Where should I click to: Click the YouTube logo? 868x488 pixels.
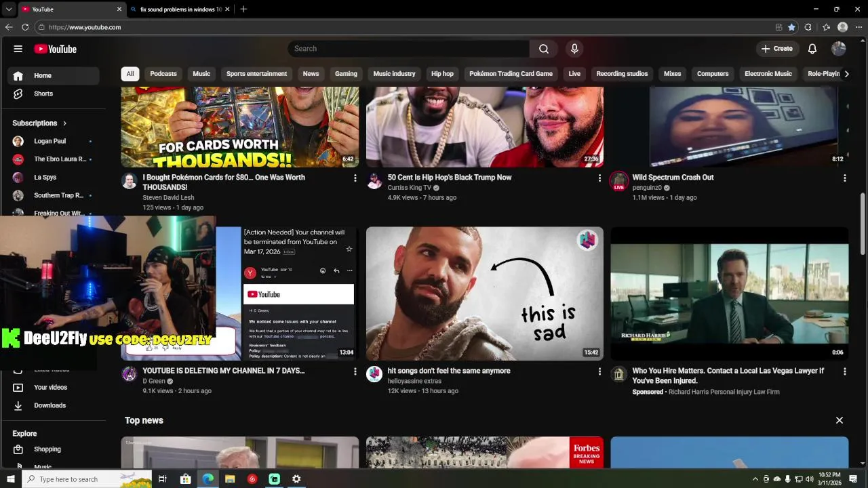pos(56,49)
